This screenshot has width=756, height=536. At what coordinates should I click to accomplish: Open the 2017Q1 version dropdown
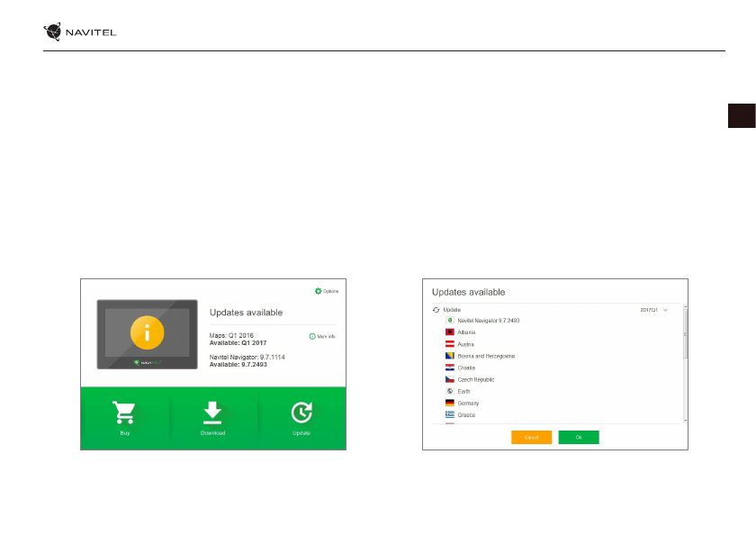(x=665, y=309)
